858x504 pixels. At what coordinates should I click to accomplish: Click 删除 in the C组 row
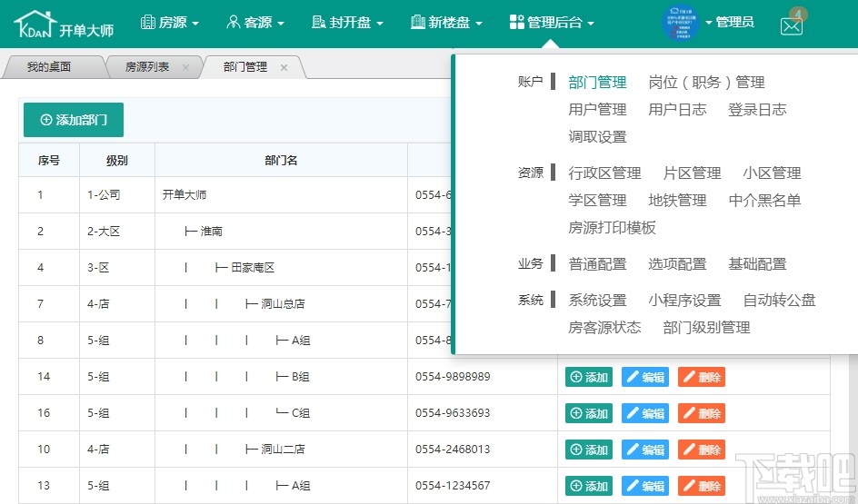tap(702, 413)
